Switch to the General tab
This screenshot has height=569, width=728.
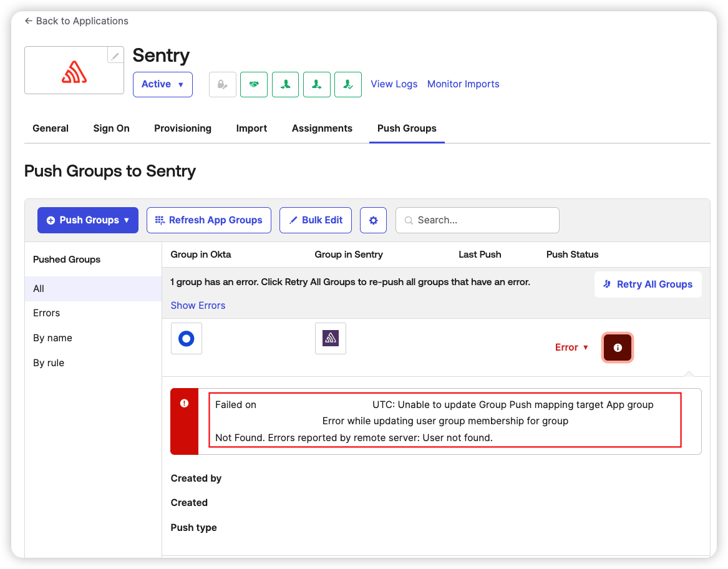pos(51,128)
